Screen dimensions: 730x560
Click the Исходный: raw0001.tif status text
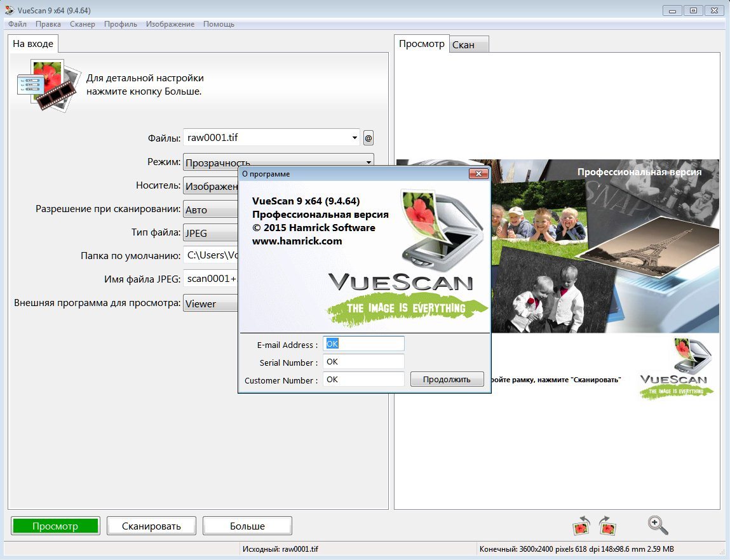(x=280, y=549)
